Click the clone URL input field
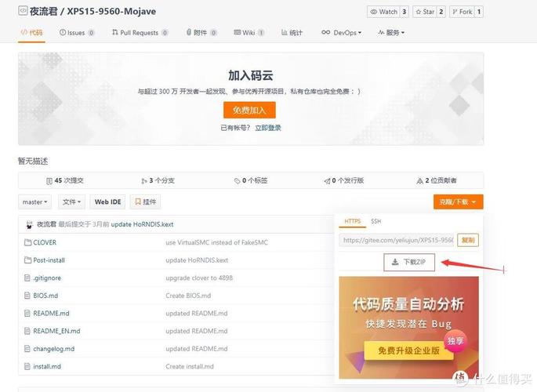Viewport: 537px width, 392px height. [x=397, y=241]
